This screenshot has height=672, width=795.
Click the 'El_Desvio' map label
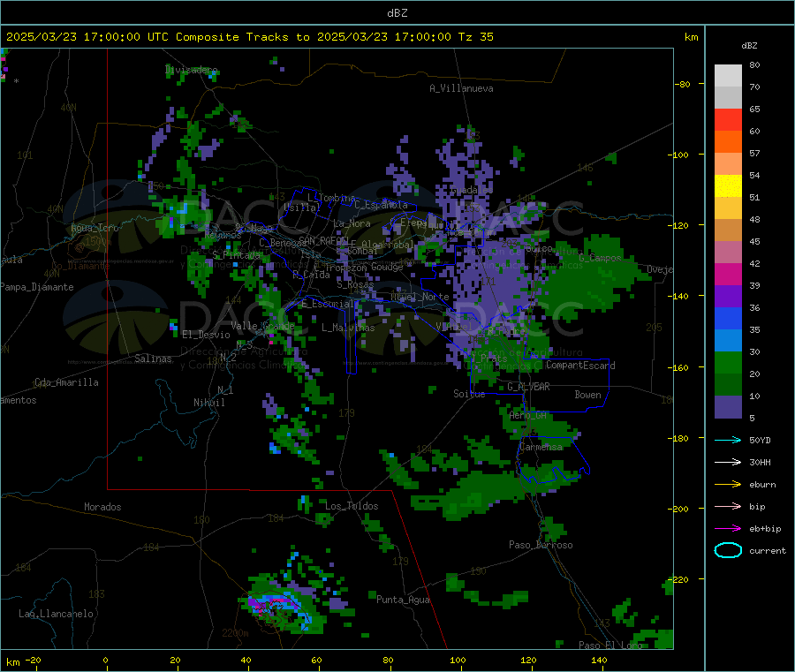tap(206, 335)
